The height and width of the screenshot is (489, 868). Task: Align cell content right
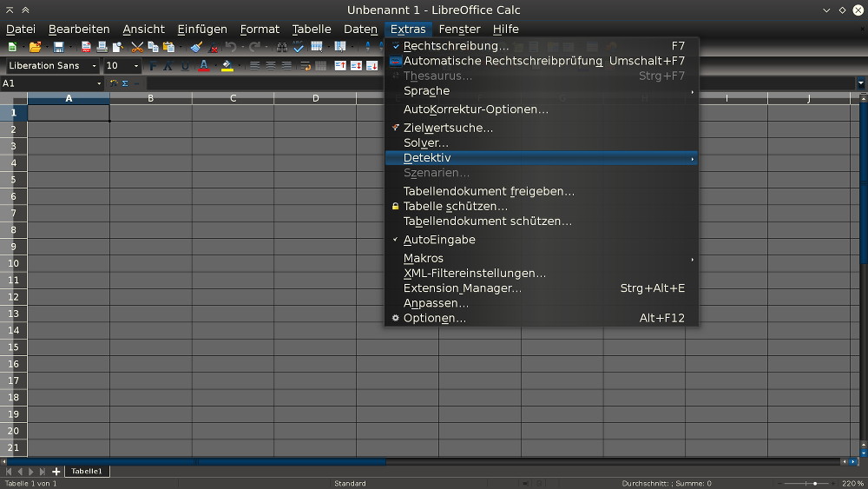(286, 66)
